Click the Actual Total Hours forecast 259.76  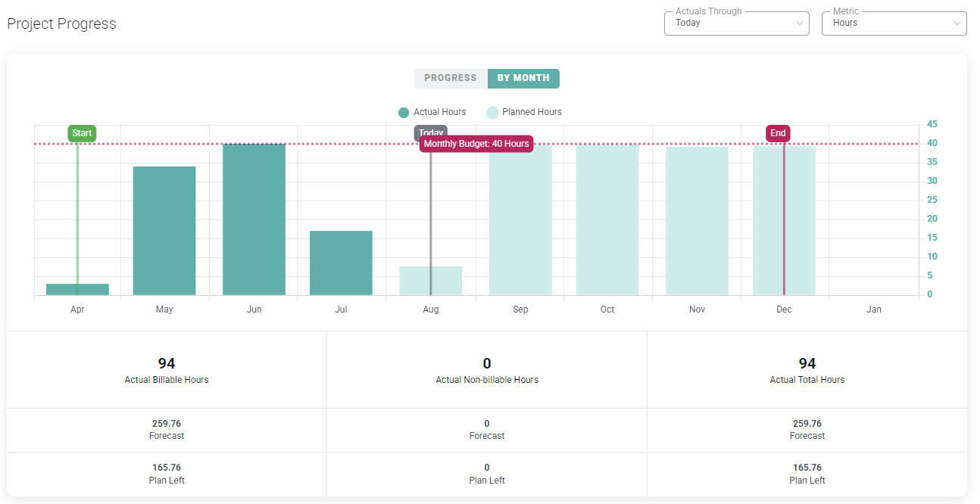807,424
